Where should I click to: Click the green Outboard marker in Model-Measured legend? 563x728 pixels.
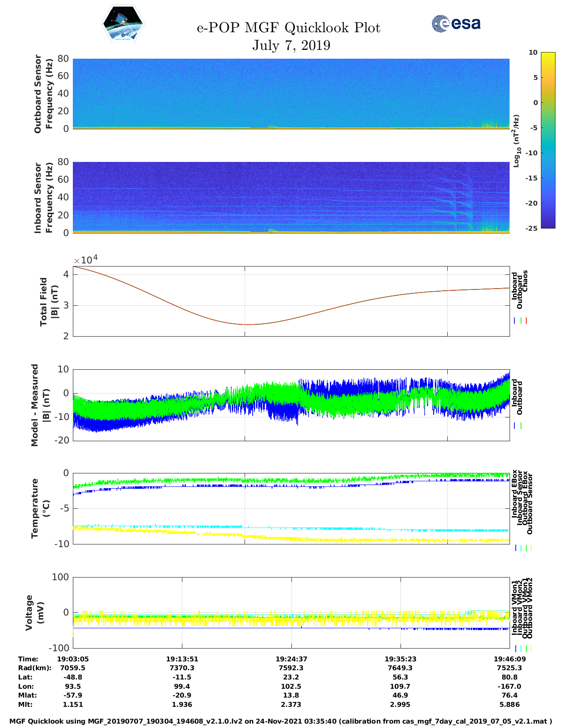521,426
